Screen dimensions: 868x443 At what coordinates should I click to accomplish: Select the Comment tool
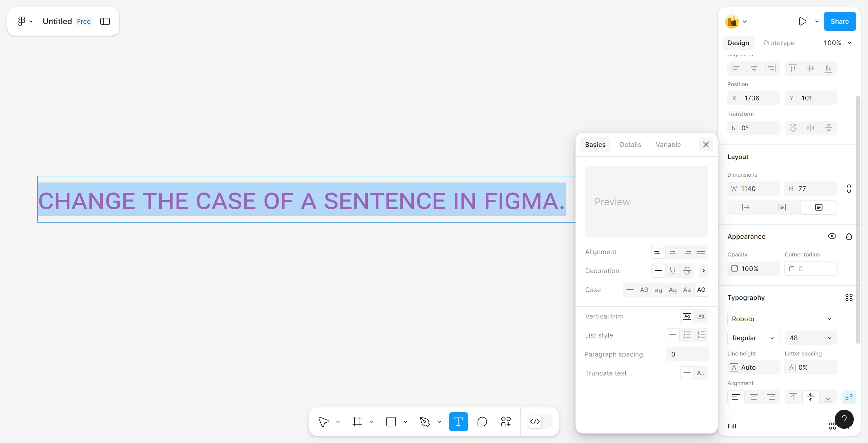pyautogui.click(x=482, y=422)
